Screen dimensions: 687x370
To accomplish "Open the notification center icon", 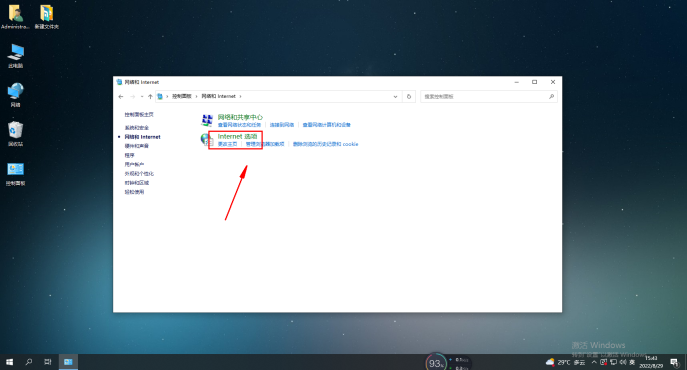I will [x=675, y=362].
